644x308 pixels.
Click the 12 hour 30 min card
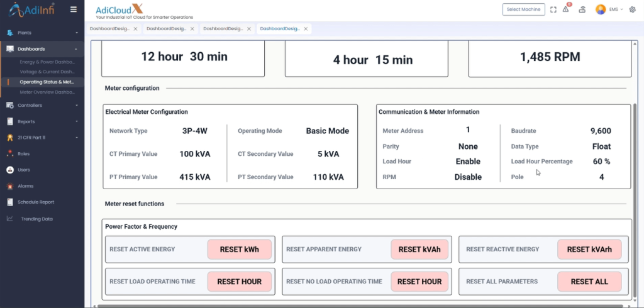pyautogui.click(x=183, y=58)
